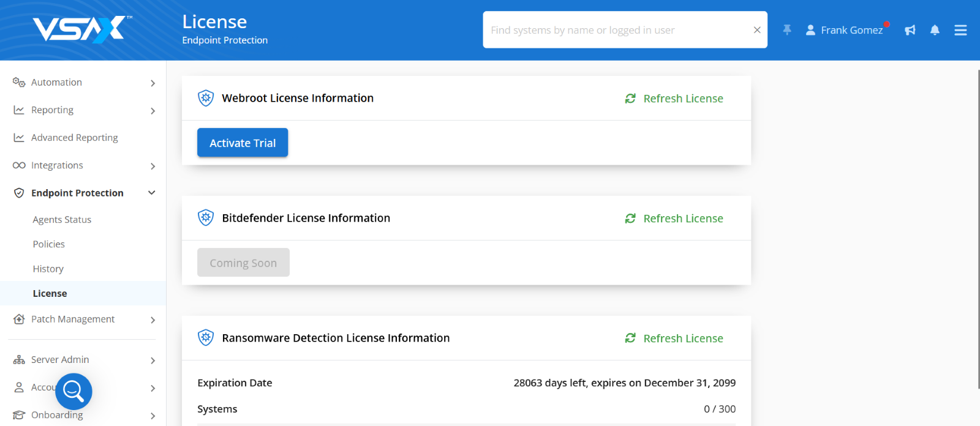Image resolution: width=980 pixels, height=426 pixels.
Task: Click the Server Admin network icon
Action: [x=19, y=360]
